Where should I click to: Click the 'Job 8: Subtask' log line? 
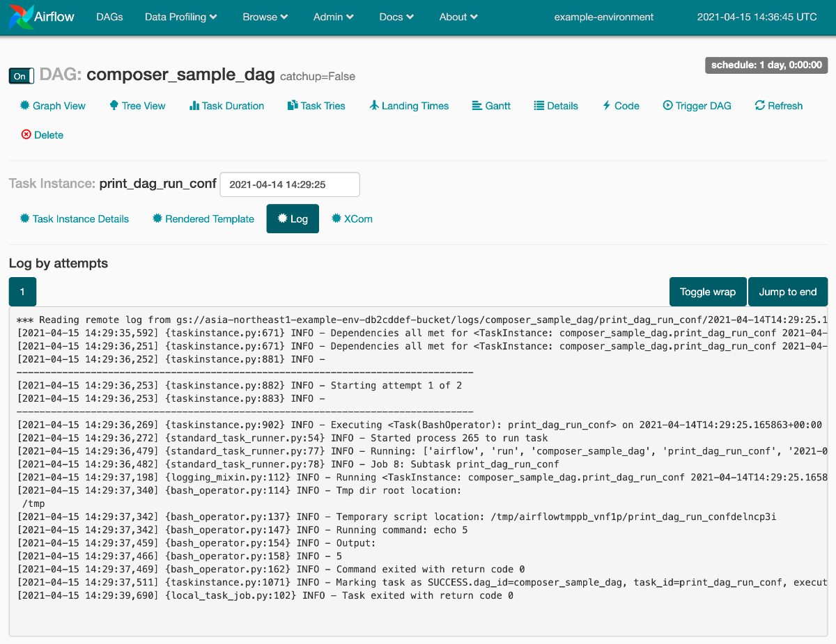tap(288, 464)
